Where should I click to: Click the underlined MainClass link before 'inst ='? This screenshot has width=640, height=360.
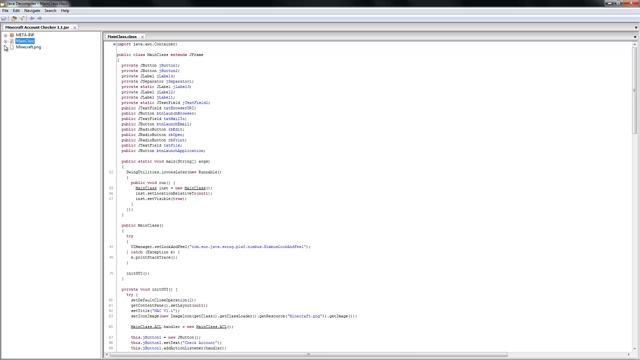(146, 188)
